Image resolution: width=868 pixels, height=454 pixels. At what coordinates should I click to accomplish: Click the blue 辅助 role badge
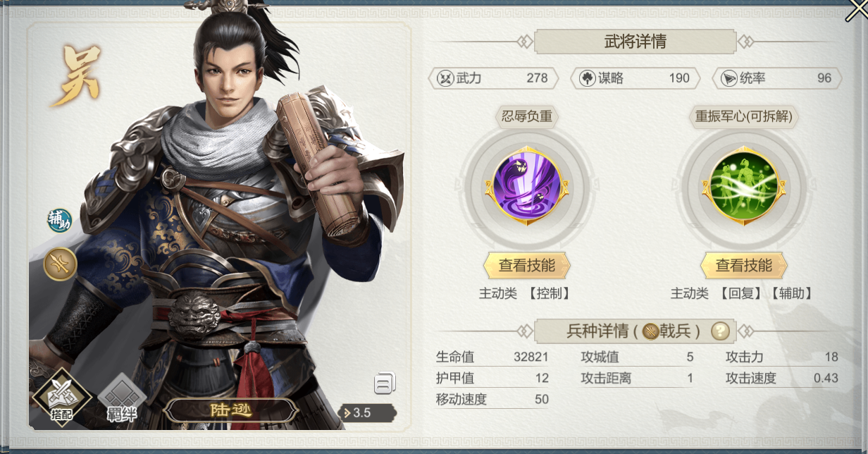click(59, 221)
